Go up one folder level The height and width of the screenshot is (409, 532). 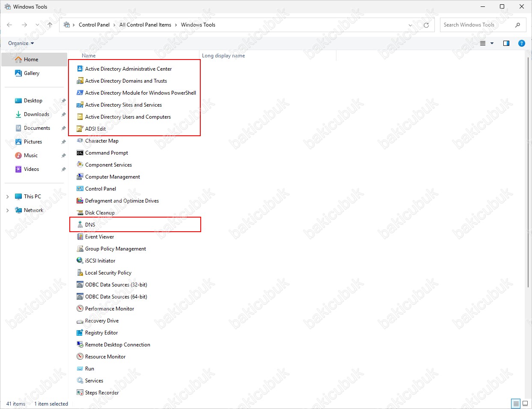[x=50, y=25]
